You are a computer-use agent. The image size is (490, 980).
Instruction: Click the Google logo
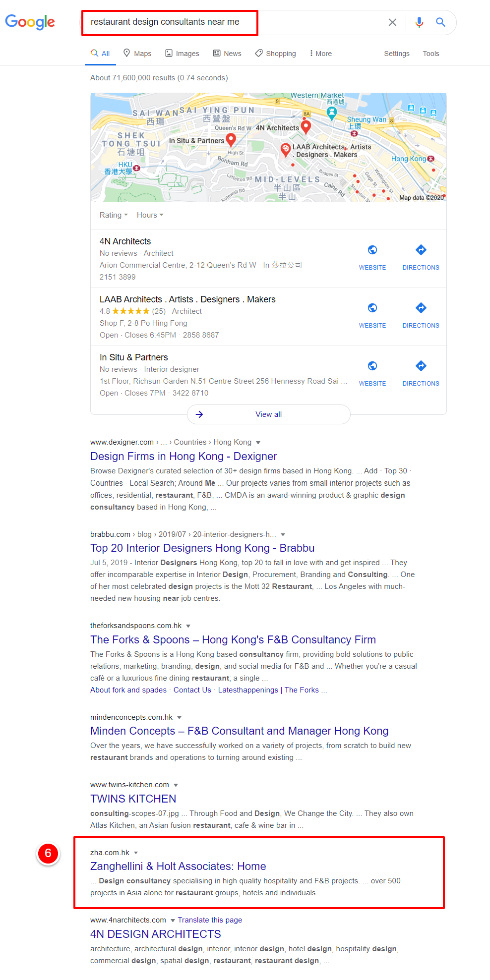[x=30, y=22]
